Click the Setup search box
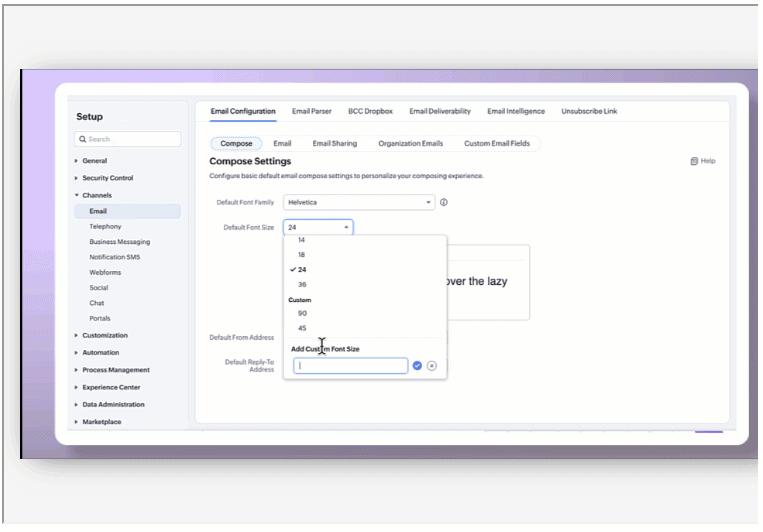 pos(128,139)
